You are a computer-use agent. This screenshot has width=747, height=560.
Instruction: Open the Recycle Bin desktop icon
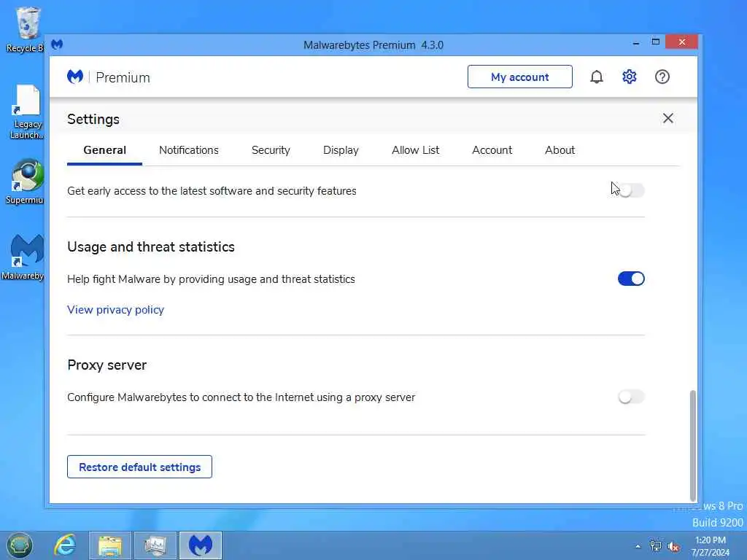pos(27,29)
